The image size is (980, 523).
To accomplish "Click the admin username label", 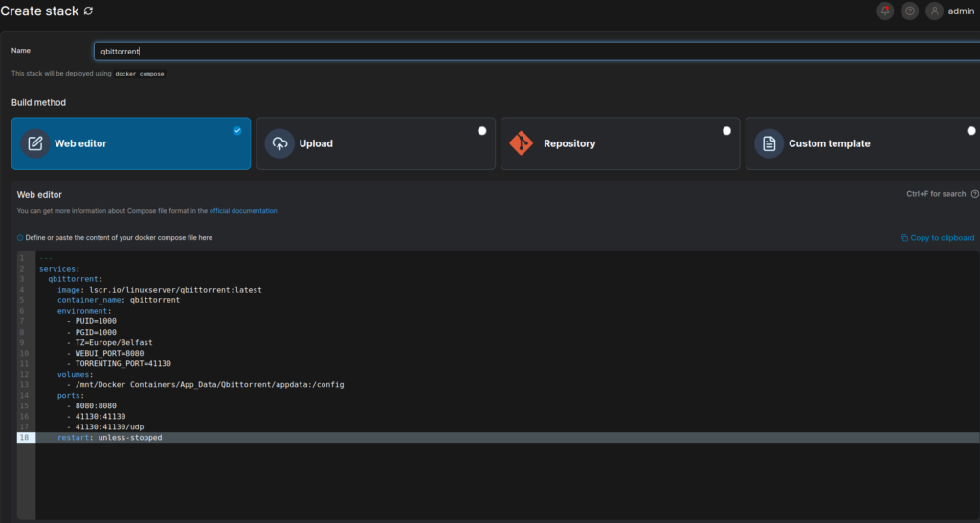I will pyautogui.click(x=961, y=11).
